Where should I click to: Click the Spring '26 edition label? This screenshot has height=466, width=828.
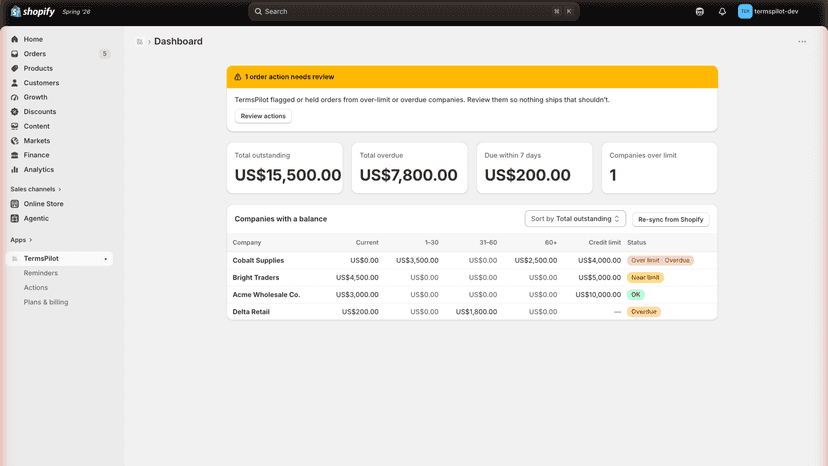tap(76, 12)
